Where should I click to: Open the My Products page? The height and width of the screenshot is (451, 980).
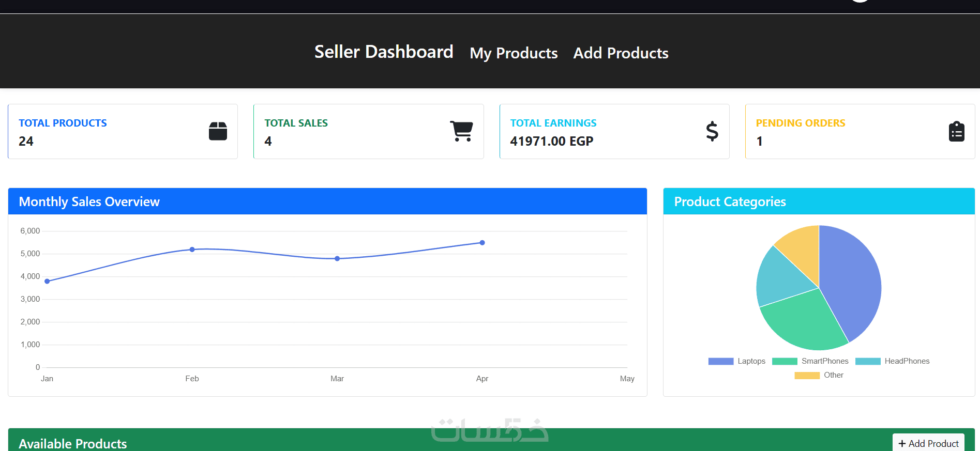514,53
